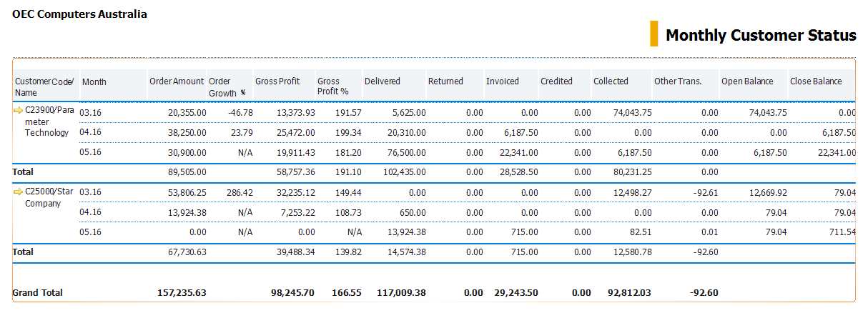Select close balance 711.54

click(x=844, y=233)
